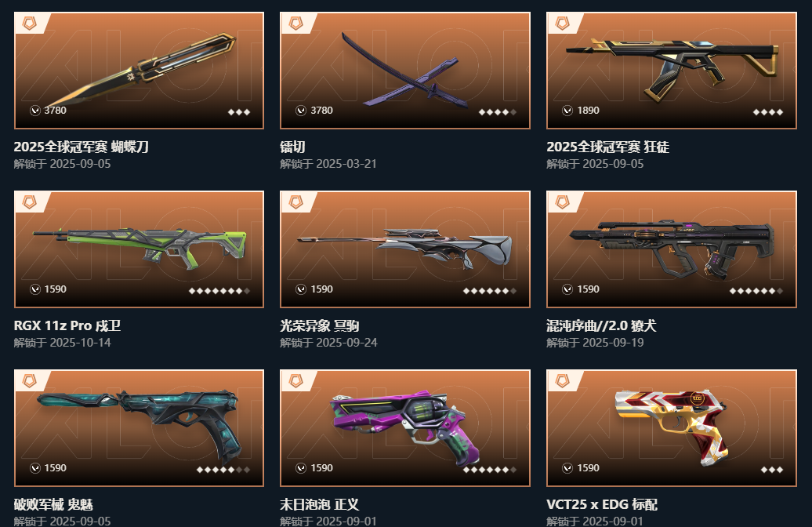Image resolution: width=812 pixels, height=527 pixels.
Task: Open the 蝴蝶刀 butterfly knife skin thumbnail
Action: click(139, 71)
